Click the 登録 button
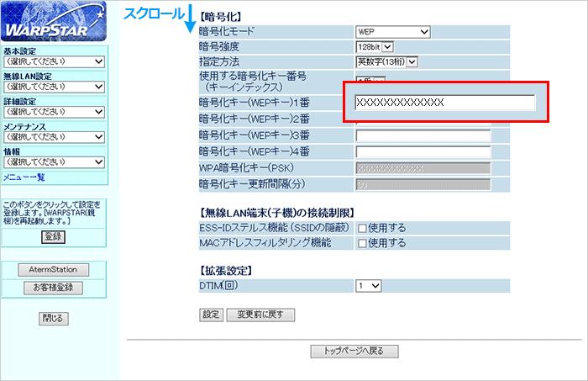This screenshot has height=381, width=588. pyautogui.click(x=53, y=236)
